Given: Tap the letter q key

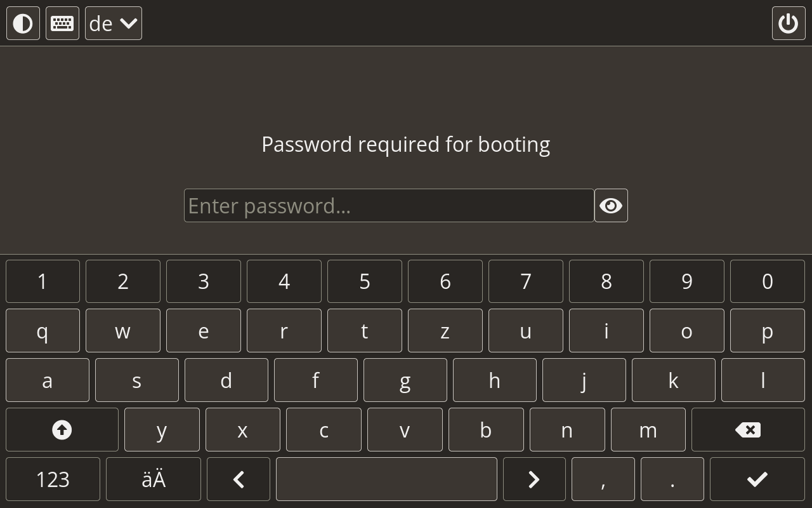Looking at the screenshot, I should tap(43, 331).
